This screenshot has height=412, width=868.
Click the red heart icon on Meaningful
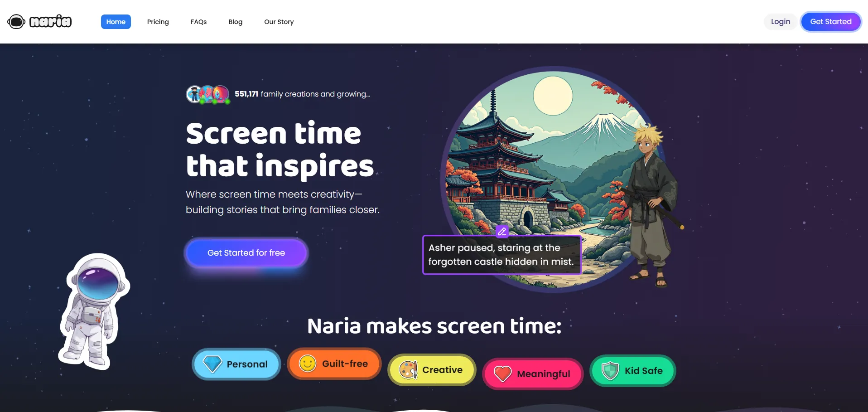tap(503, 374)
